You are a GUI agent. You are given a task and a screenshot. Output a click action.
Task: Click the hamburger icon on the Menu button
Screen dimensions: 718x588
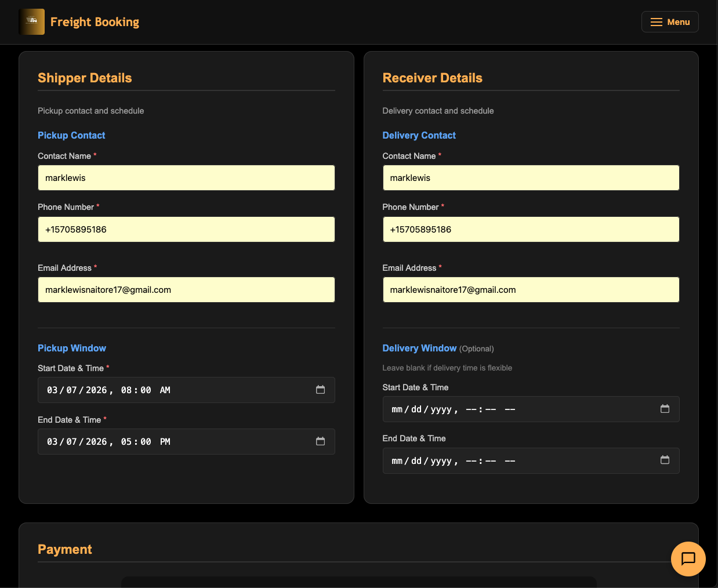[655, 21]
